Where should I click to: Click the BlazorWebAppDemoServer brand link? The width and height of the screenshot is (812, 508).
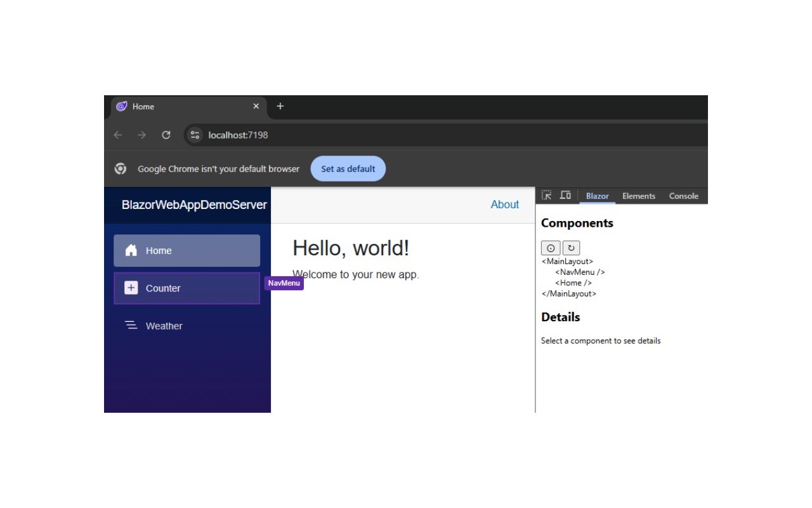194,205
